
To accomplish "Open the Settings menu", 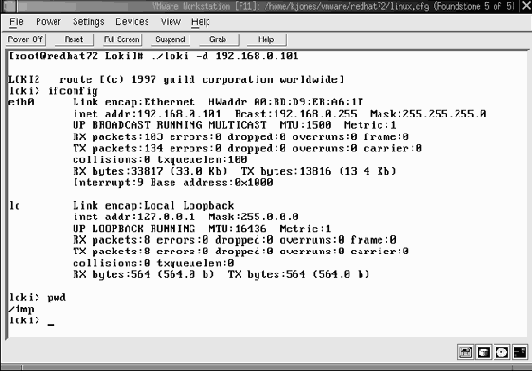I will (89, 22).
